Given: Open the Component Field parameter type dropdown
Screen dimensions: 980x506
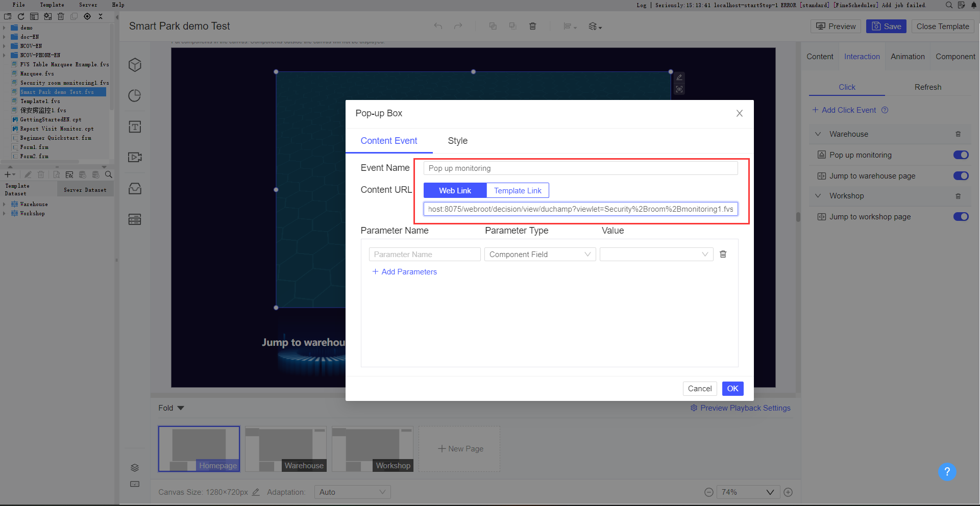Looking at the screenshot, I should (x=540, y=254).
